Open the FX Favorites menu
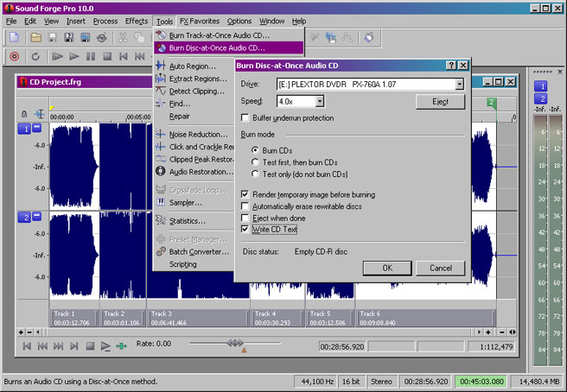This screenshot has height=392, width=567. [200, 22]
